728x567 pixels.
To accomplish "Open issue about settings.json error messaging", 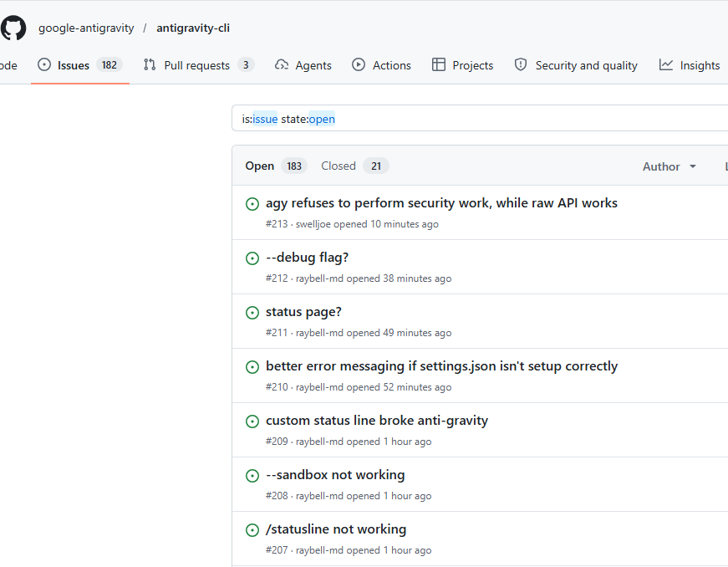I will [441, 366].
